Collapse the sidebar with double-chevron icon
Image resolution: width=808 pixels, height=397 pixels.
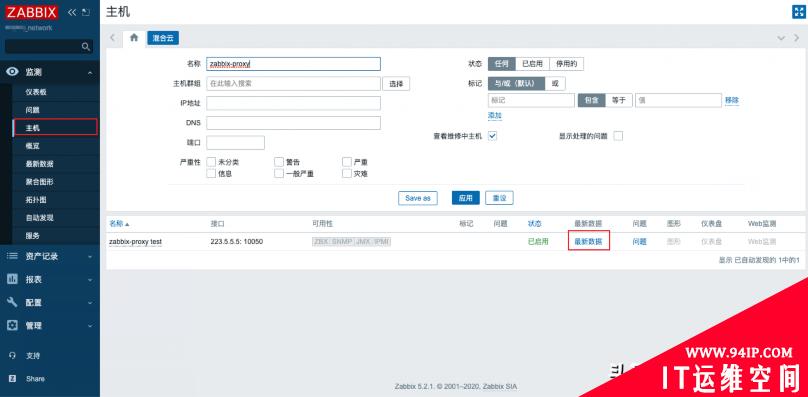coord(72,12)
